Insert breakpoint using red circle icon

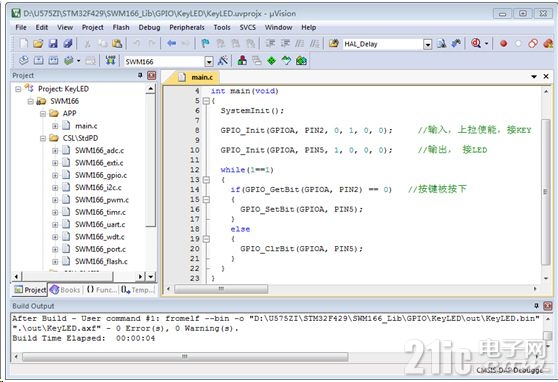pos(503,44)
